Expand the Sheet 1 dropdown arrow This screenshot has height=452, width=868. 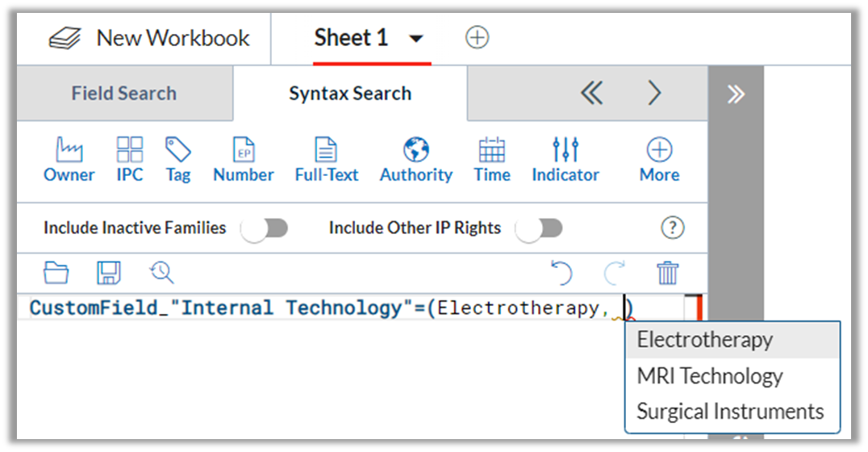coord(416,39)
